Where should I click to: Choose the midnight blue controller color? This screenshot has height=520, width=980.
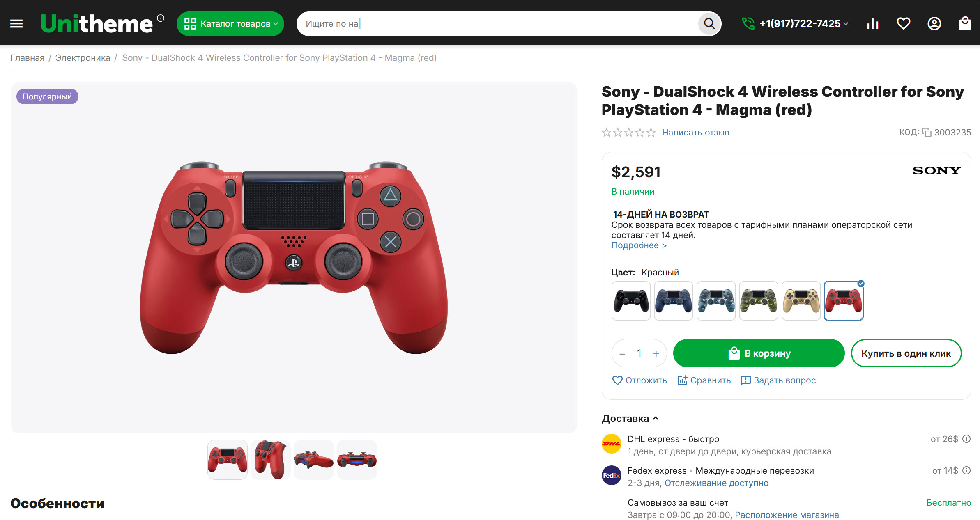[x=674, y=301]
